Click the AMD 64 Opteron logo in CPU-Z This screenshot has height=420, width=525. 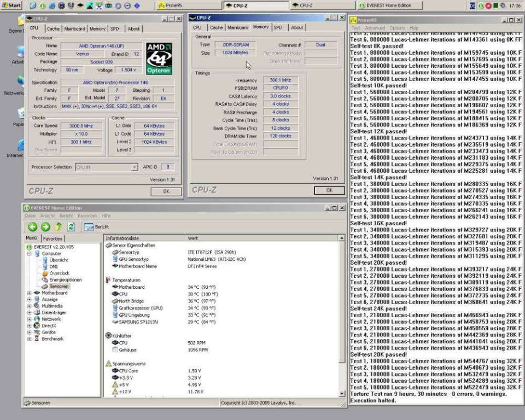click(x=159, y=59)
